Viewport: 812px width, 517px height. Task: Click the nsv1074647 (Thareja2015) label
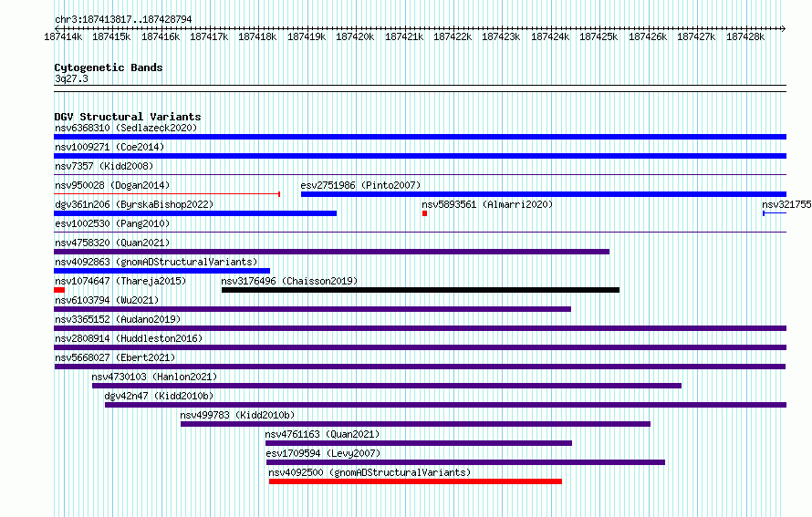pos(120,281)
